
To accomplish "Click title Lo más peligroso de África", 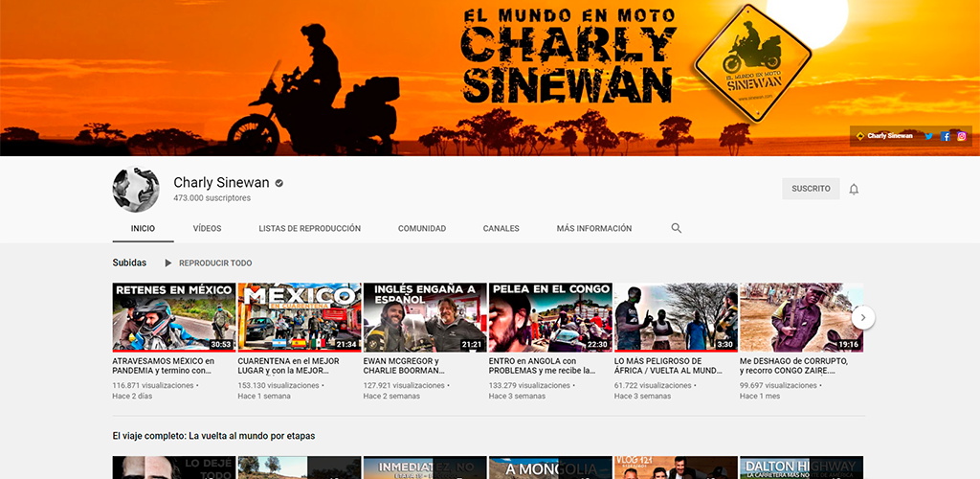I will pos(668,366).
